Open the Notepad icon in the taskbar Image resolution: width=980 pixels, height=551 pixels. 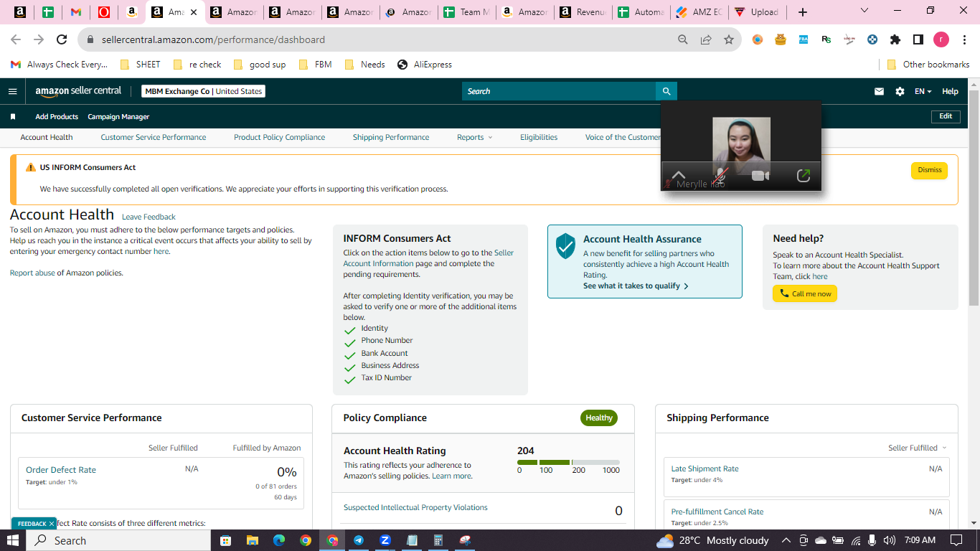pyautogui.click(x=412, y=540)
